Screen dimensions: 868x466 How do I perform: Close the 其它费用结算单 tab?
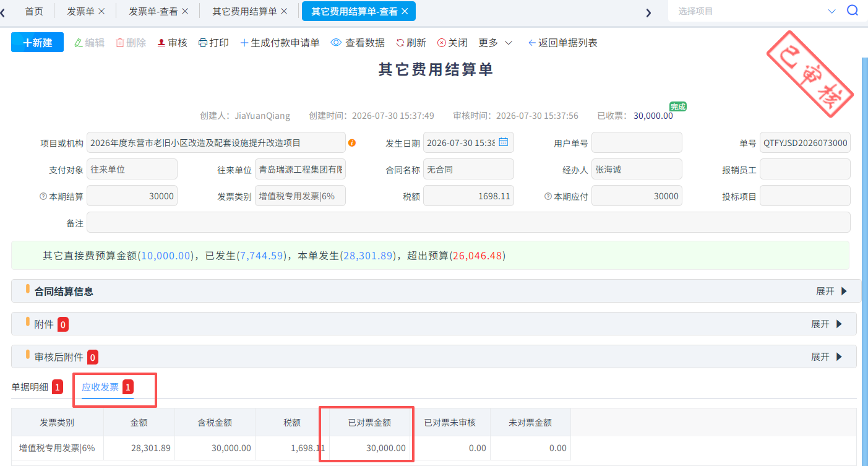(284, 11)
